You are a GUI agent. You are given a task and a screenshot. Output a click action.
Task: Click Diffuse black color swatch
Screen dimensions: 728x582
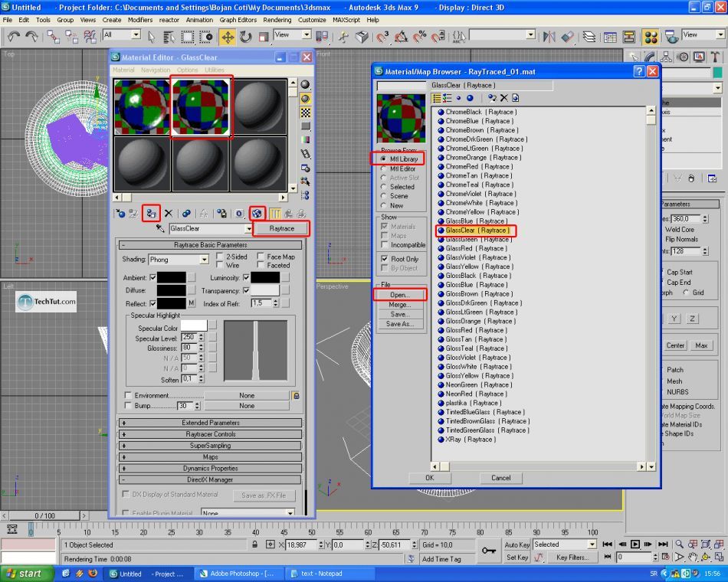(172, 290)
